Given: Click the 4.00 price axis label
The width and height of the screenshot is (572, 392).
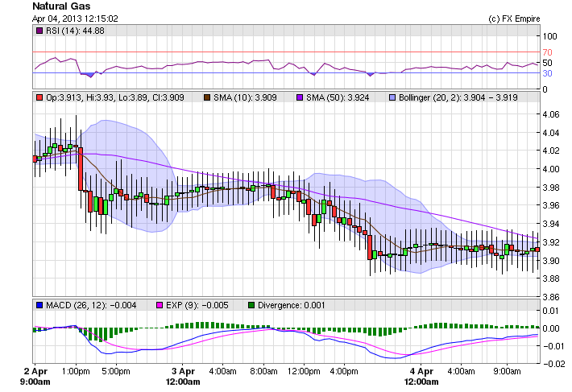Looking at the screenshot, I should click(550, 169).
